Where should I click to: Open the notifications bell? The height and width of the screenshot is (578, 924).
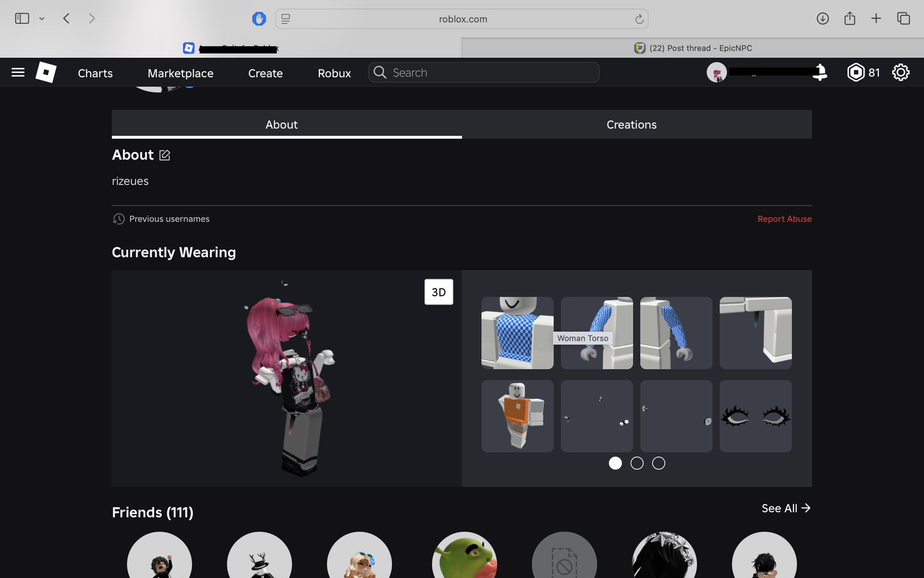tap(820, 72)
